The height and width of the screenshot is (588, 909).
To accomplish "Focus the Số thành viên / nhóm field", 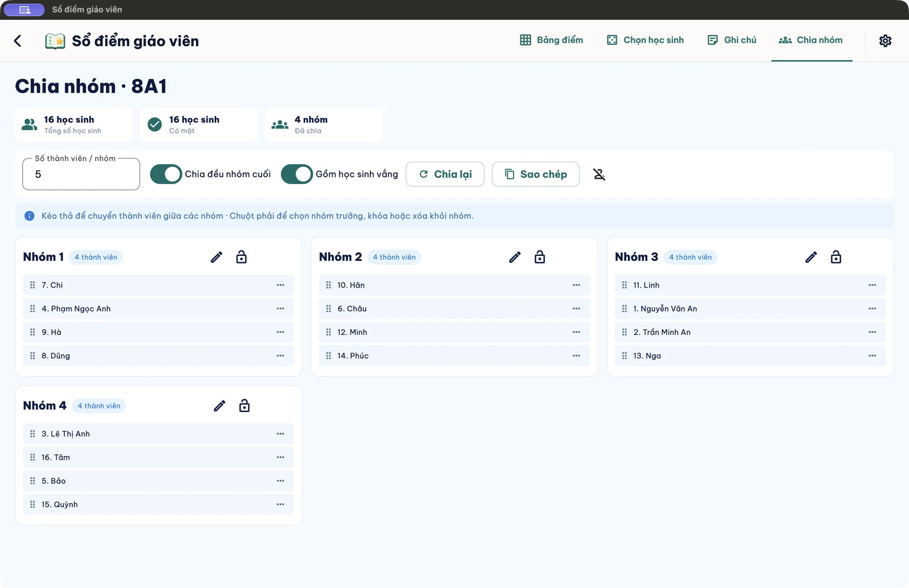I will [x=81, y=174].
